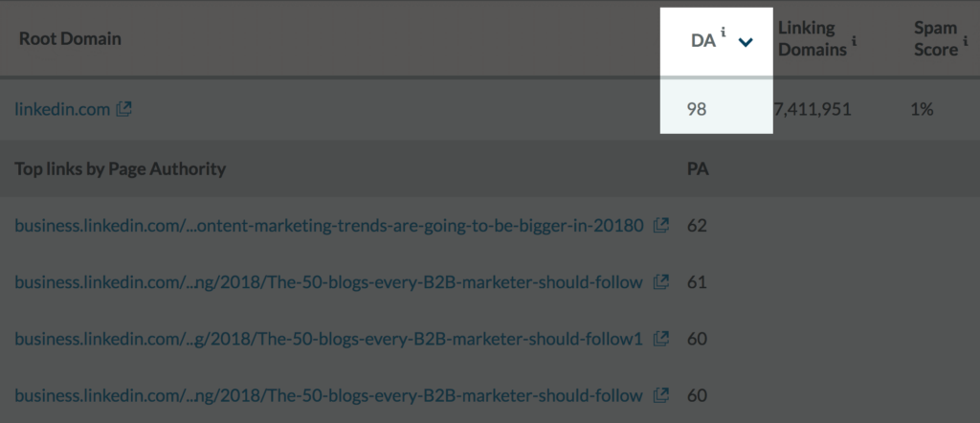Click the 7,411,951 linking domains value
980x423 pixels.
[812, 109]
